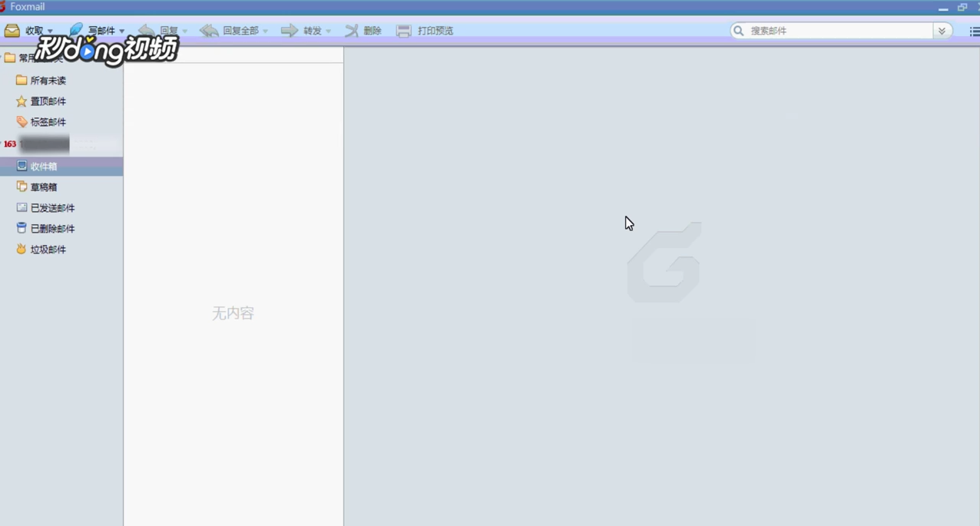
Task: Open the 垃圾邮件 spam folder
Action: point(61,250)
